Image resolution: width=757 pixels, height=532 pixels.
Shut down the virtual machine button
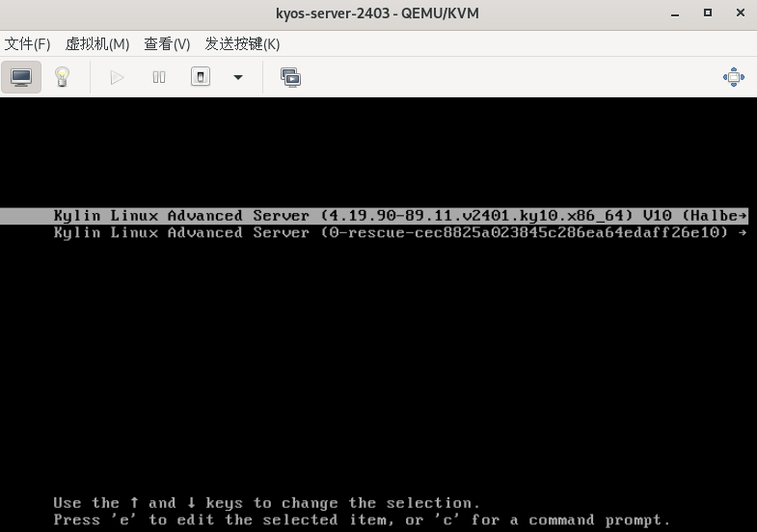tap(201, 77)
